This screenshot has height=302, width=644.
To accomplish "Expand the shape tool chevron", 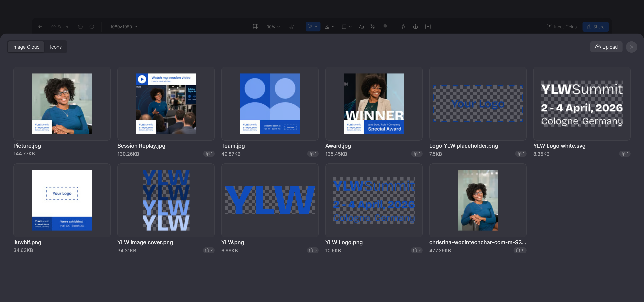I will pos(350,27).
